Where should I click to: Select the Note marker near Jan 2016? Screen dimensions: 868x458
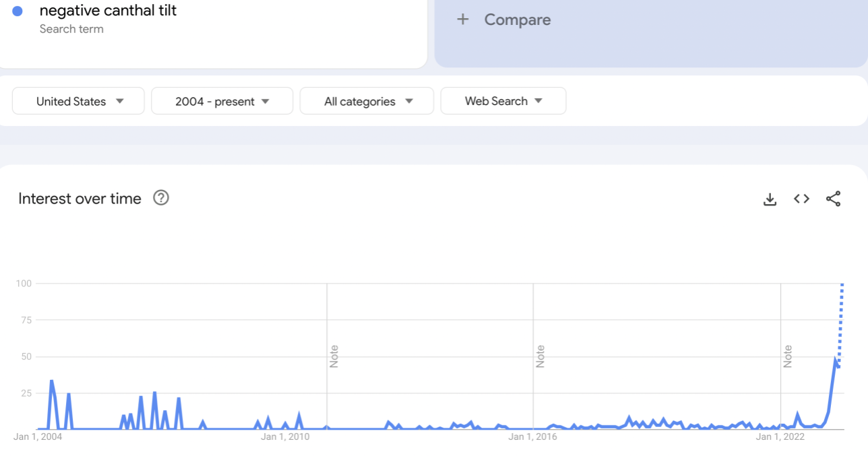point(540,356)
